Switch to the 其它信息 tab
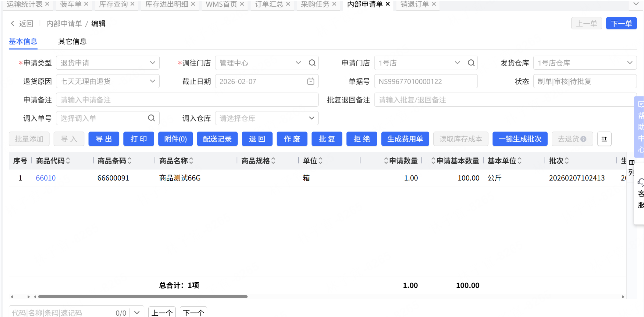The image size is (644, 317). [x=72, y=41]
